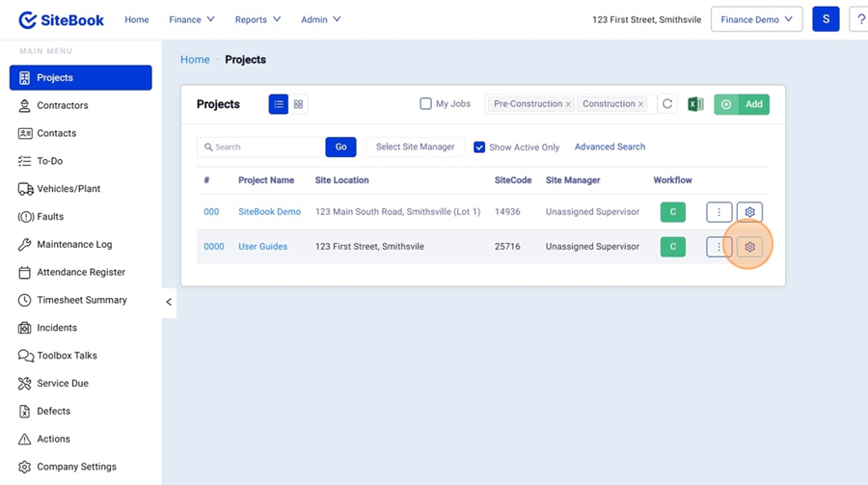The width and height of the screenshot is (868, 485).
Task: Open three-dot menu for SiteBook Demo row
Action: click(719, 212)
